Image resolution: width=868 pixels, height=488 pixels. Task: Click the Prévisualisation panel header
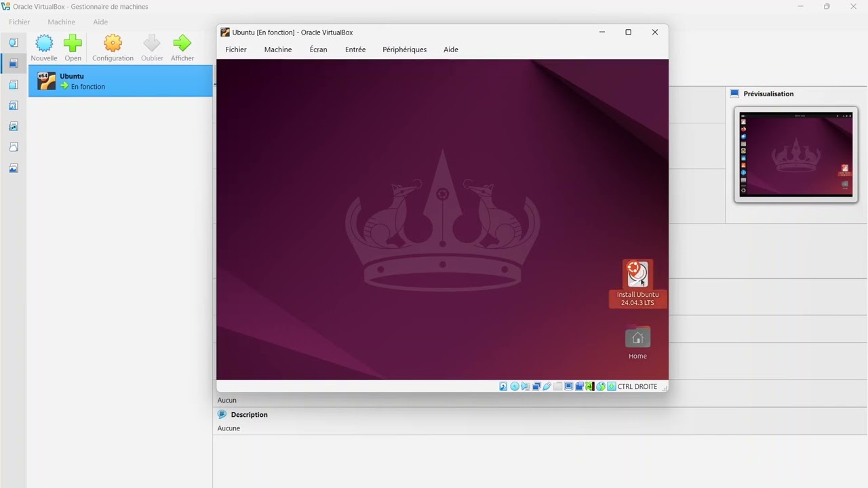point(768,94)
